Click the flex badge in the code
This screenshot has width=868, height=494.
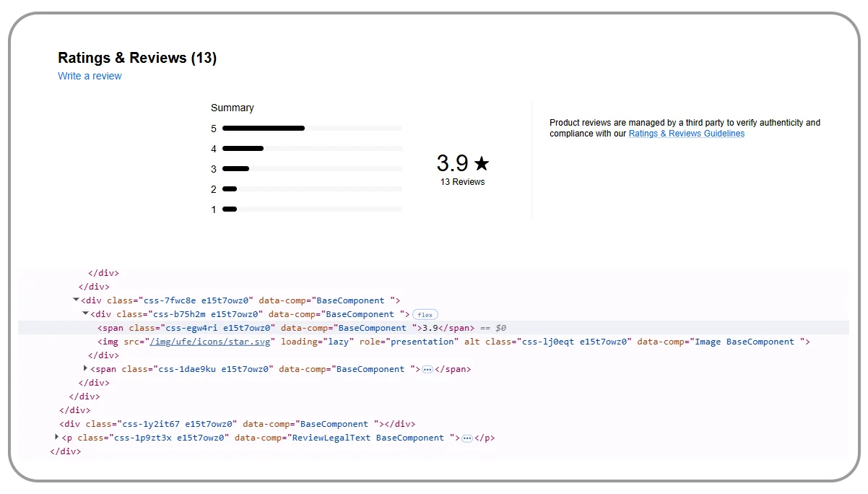point(425,315)
